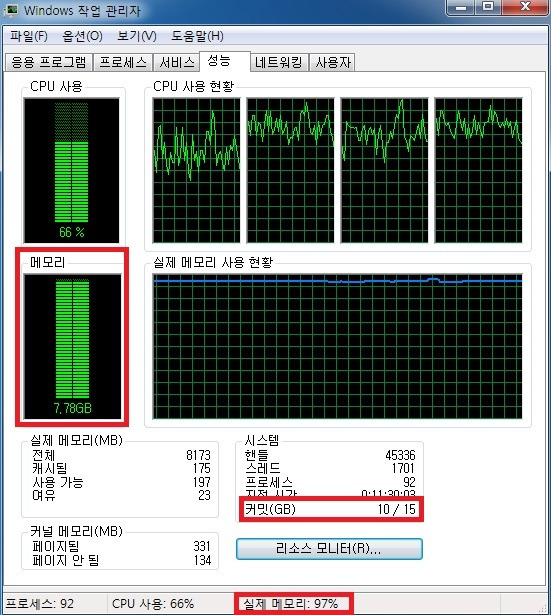Open the 옵션(O) menu

click(82, 36)
